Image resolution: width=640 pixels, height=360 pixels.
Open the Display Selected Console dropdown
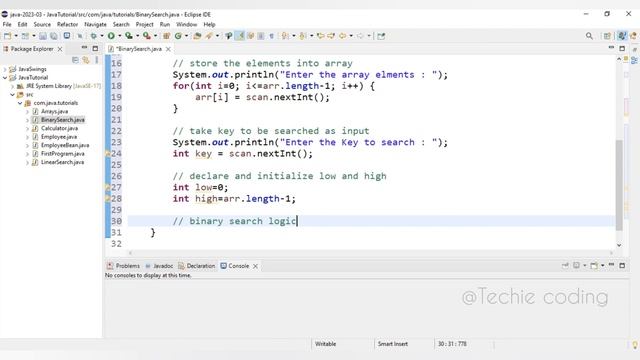(584, 265)
